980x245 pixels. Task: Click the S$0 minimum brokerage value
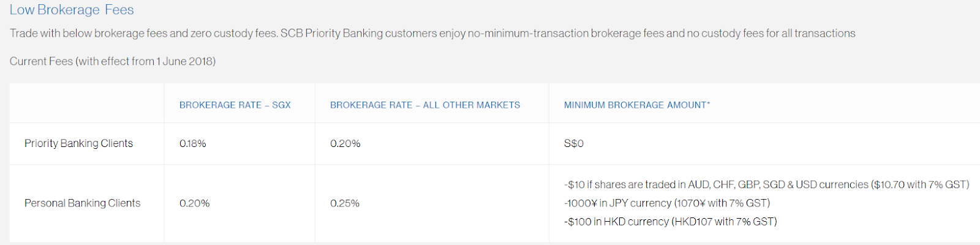click(573, 143)
